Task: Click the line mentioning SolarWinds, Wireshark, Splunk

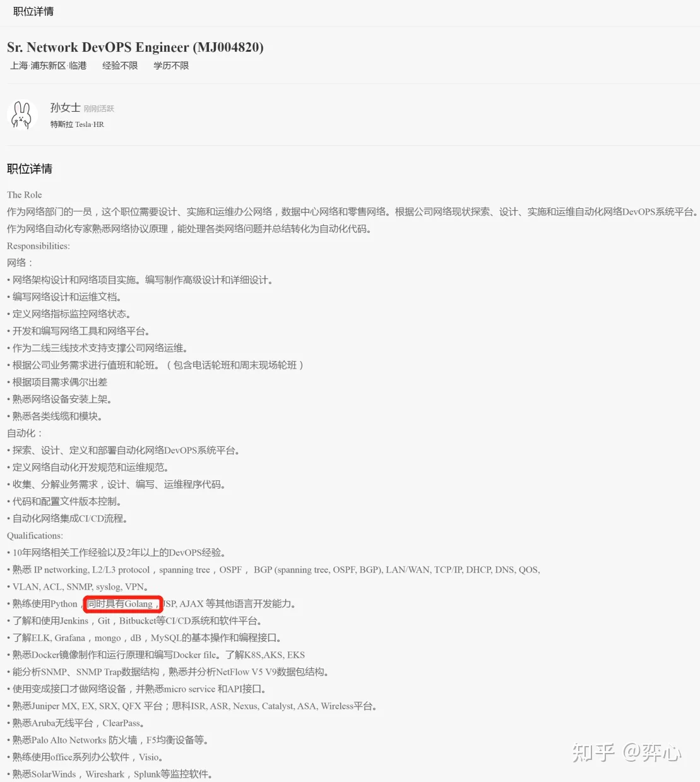Action: pos(110,774)
